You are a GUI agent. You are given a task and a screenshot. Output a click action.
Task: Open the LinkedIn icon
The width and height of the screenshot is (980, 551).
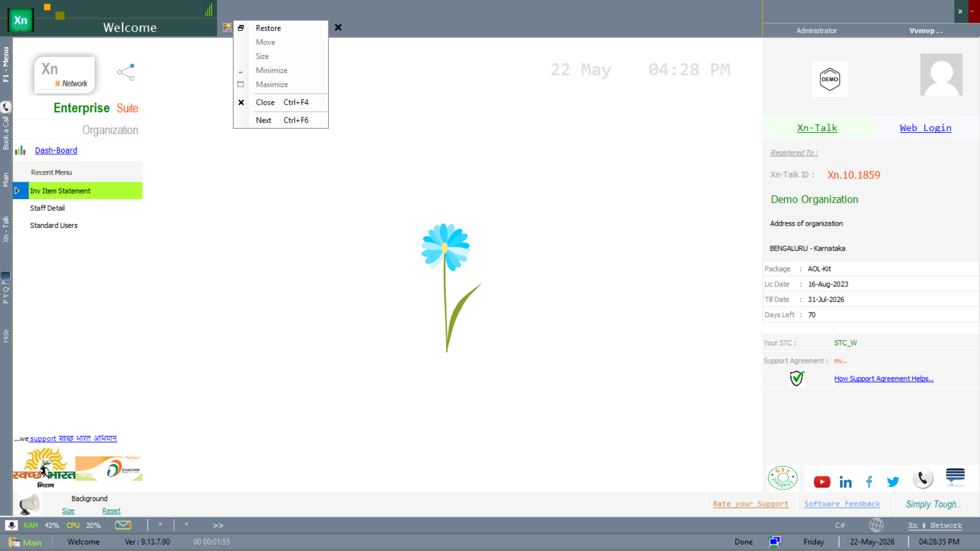(x=845, y=482)
